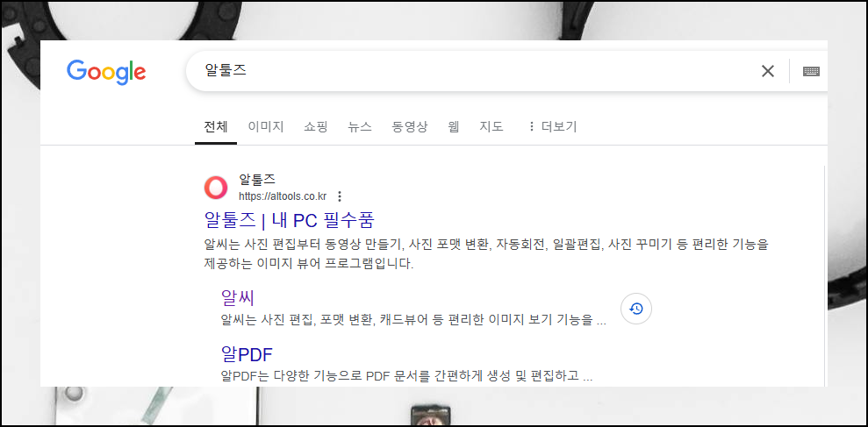
Task: Click the snippet 알PDF는 다양한 기능으로 PDF
Action: 407,377
